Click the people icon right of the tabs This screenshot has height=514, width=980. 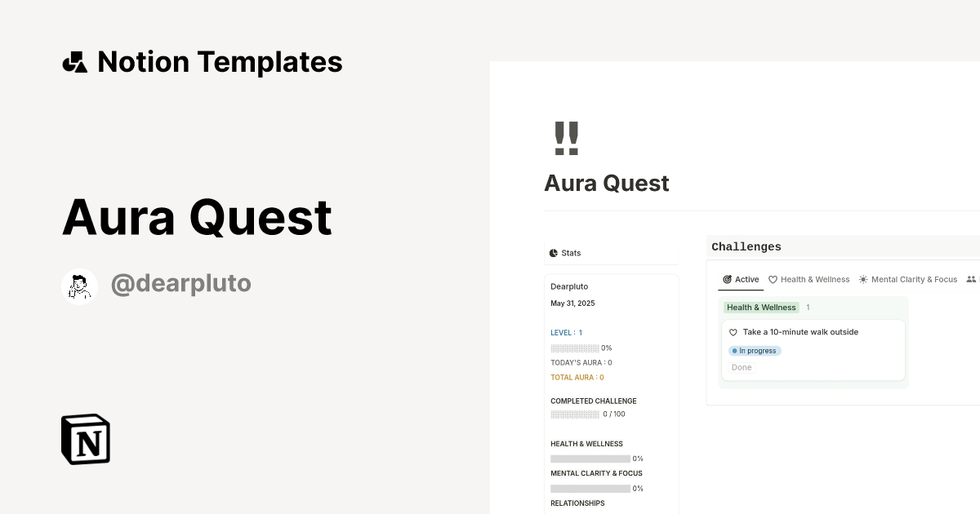(970, 279)
